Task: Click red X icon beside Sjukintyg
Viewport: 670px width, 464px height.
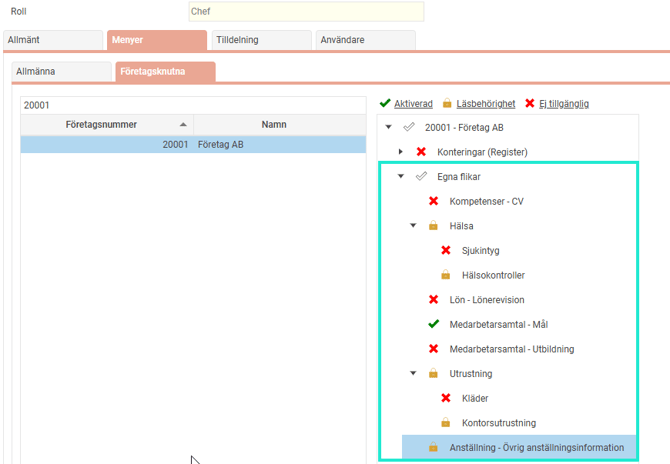Action: (x=446, y=250)
